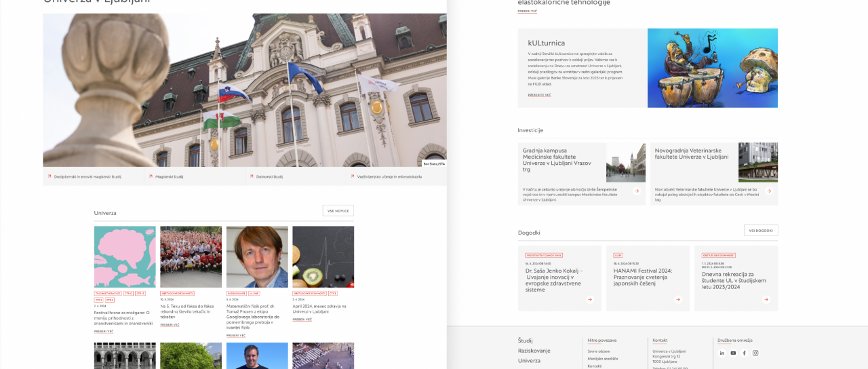Select Raziskovanje in the footer menu
The width and height of the screenshot is (868, 369).
click(534, 351)
